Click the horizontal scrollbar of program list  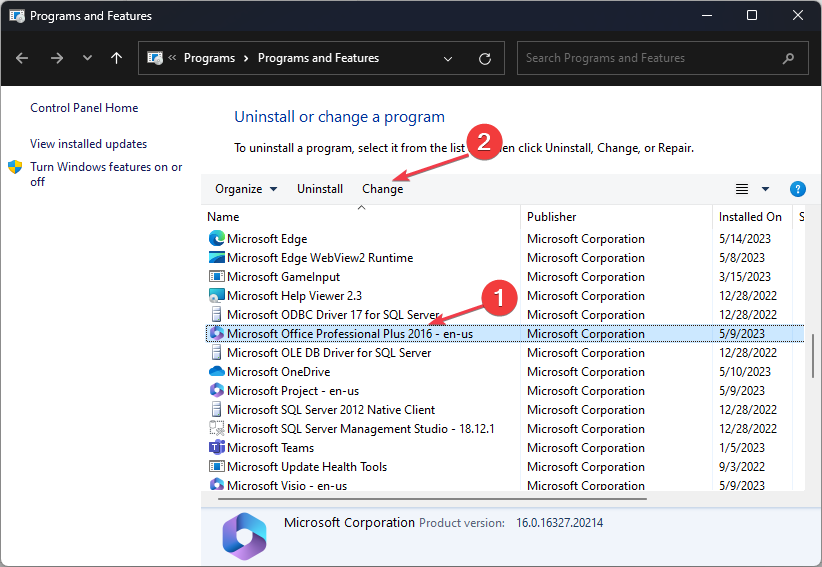point(432,499)
